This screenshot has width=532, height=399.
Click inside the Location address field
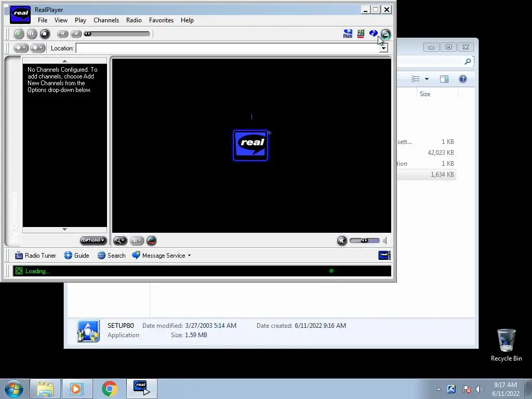(228, 48)
